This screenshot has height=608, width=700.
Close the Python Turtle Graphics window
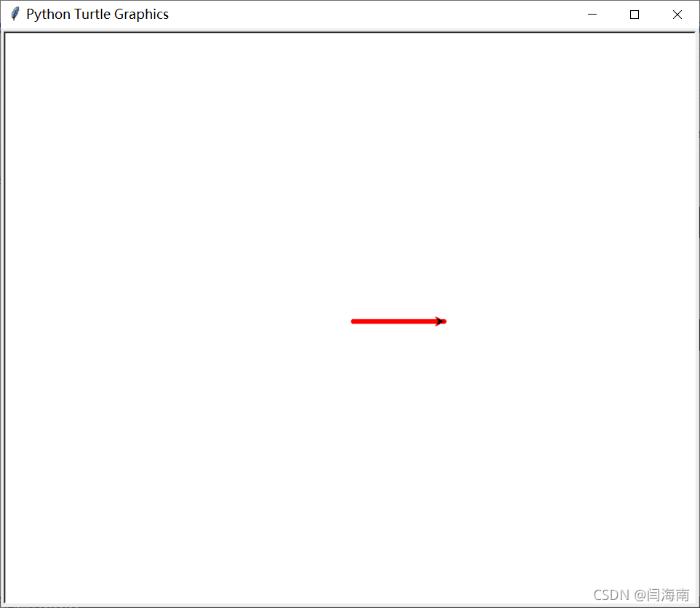[677, 15]
